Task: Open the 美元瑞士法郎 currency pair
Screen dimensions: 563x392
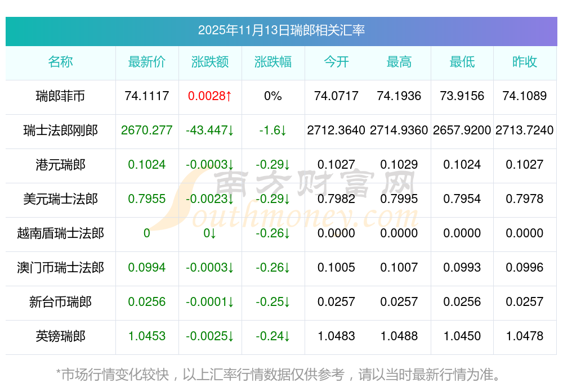Action: point(60,199)
